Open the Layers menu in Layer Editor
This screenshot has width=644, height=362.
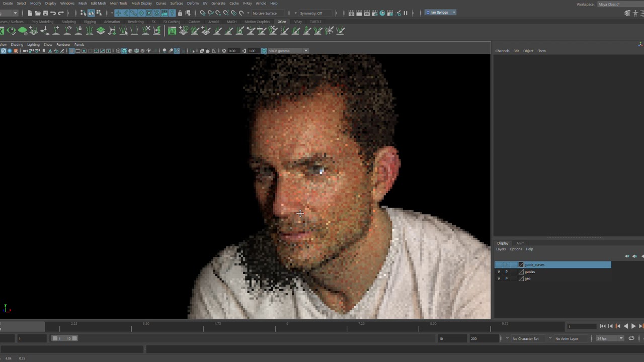coord(501,249)
